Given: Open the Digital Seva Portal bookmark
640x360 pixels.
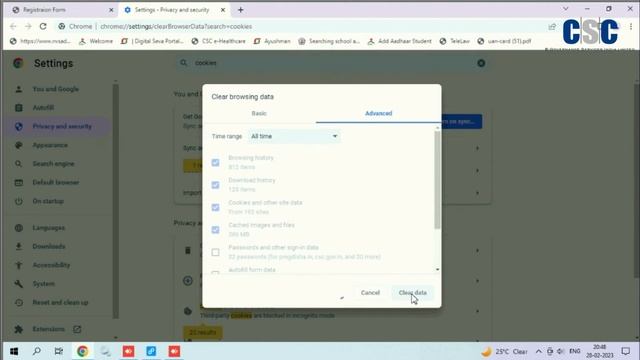Looking at the screenshot, I should tap(152, 41).
